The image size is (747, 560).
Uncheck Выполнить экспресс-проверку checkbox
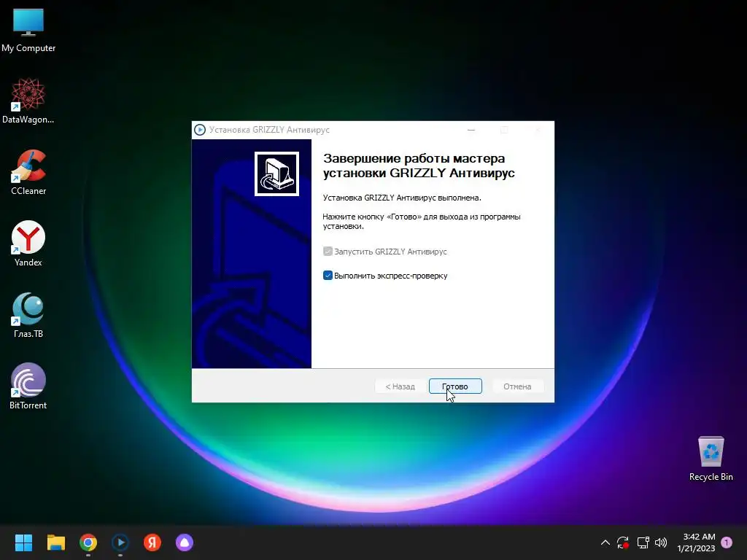click(328, 275)
